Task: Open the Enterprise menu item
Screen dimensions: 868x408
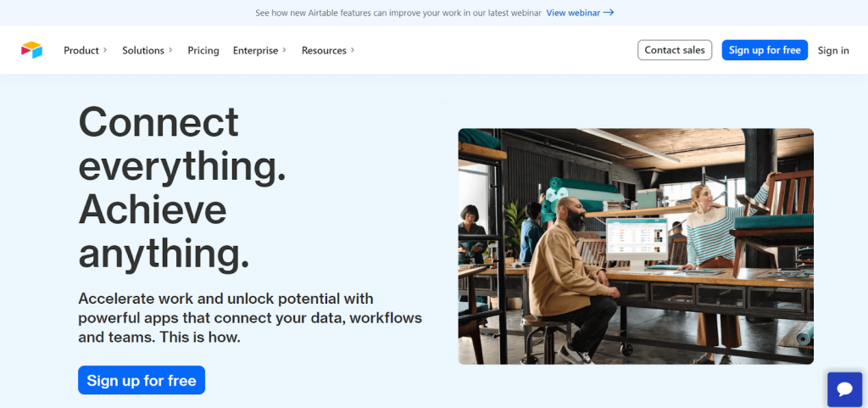Action: [x=255, y=50]
